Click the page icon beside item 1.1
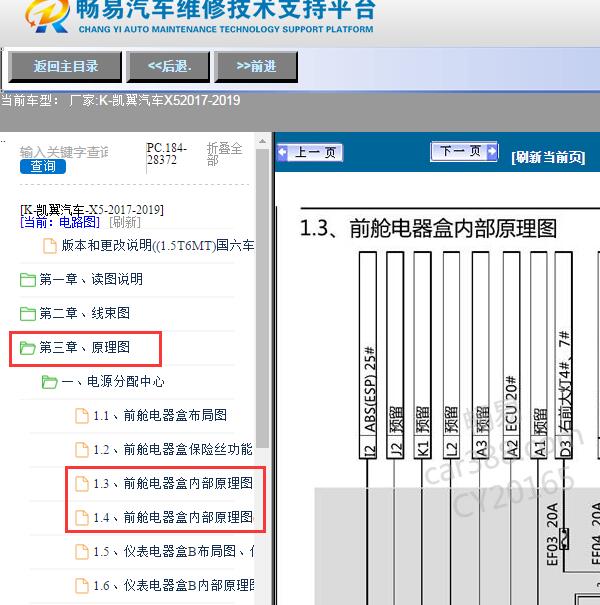The image size is (600, 605). tap(81, 416)
